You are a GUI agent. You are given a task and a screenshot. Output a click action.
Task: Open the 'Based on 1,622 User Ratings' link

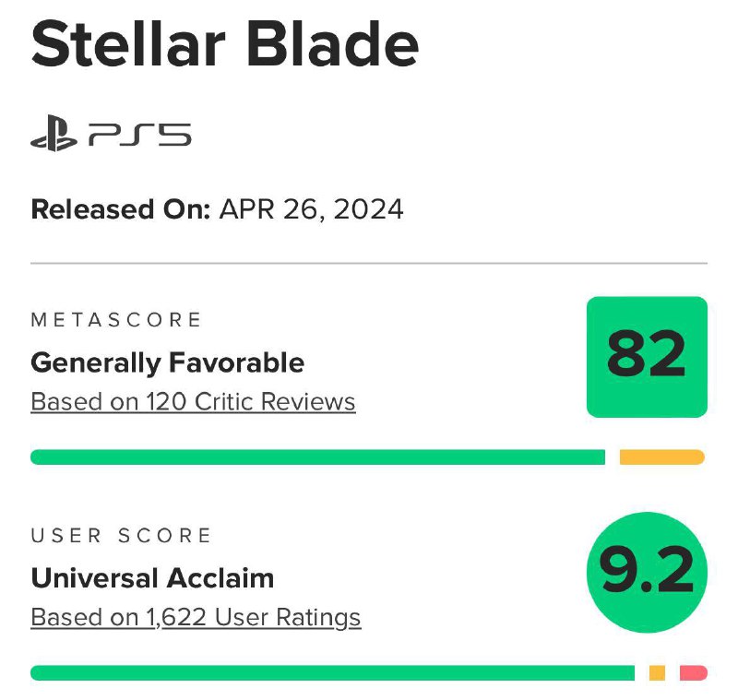[x=196, y=617]
